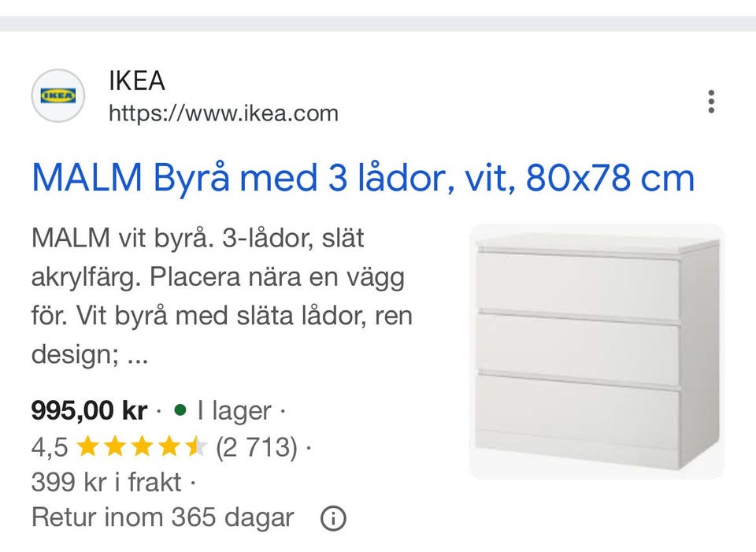The height and width of the screenshot is (552, 756).
Task: Click the partially filled fifth star
Action: (197, 446)
